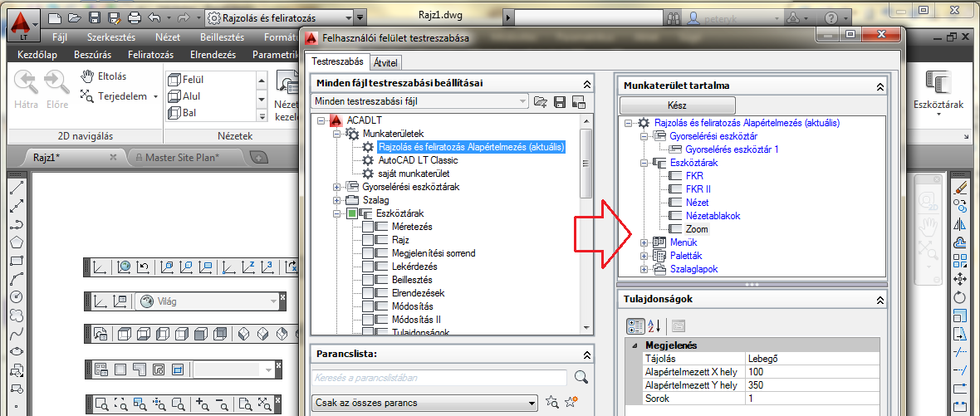This screenshot has height=416, width=980.
Task: Select the Rectangle tool in the draw toolbar
Action: coord(17,261)
